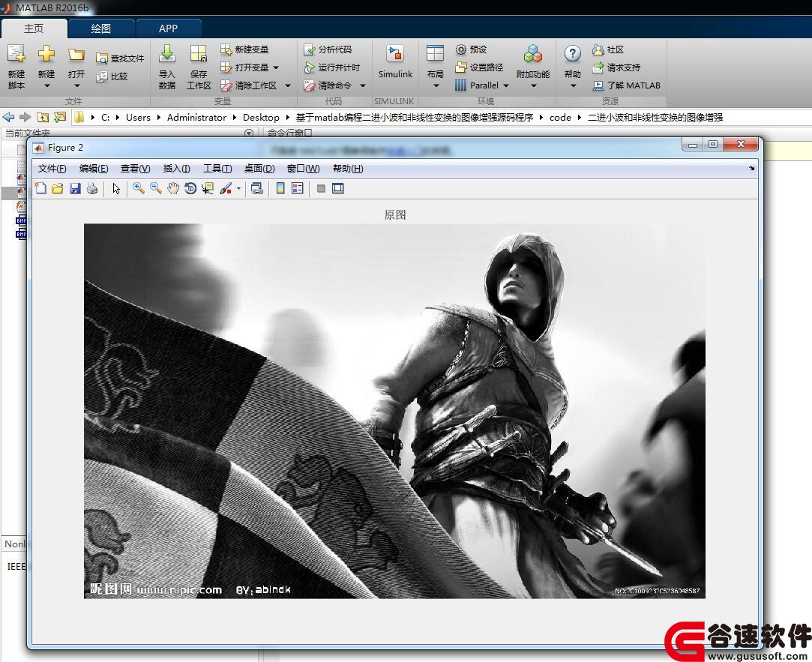Switch to the APP ribbon tab

click(168, 28)
